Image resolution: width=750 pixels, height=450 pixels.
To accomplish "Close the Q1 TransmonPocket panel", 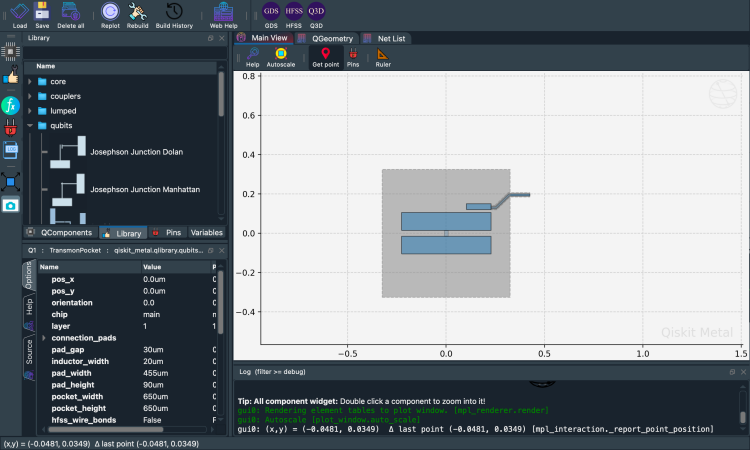I will [221, 250].
